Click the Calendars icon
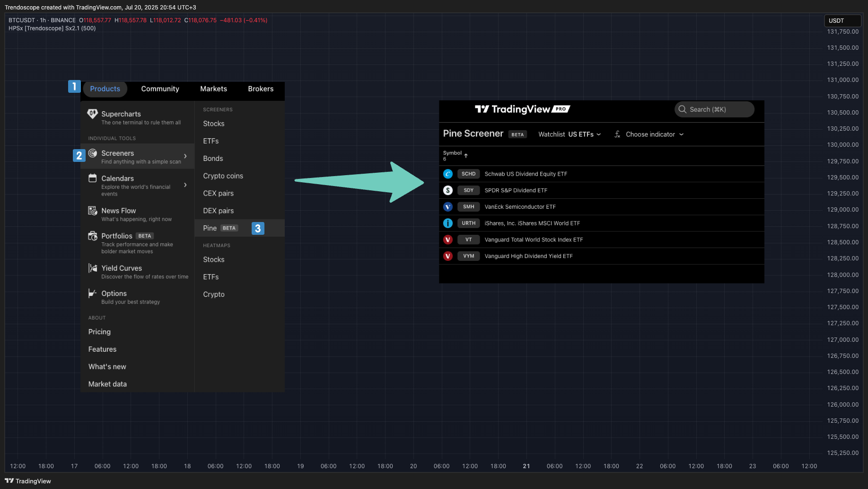Image resolution: width=868 pixels, height=489 pixels. 93,178
